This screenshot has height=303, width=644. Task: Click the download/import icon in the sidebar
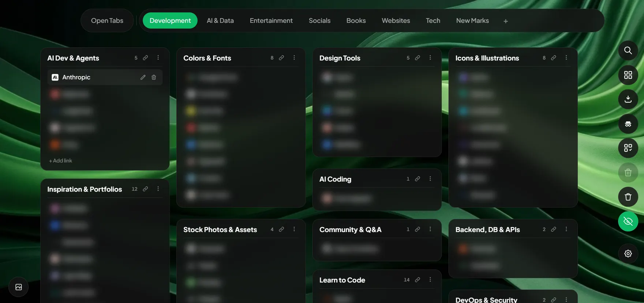click(x=628, y=99)
